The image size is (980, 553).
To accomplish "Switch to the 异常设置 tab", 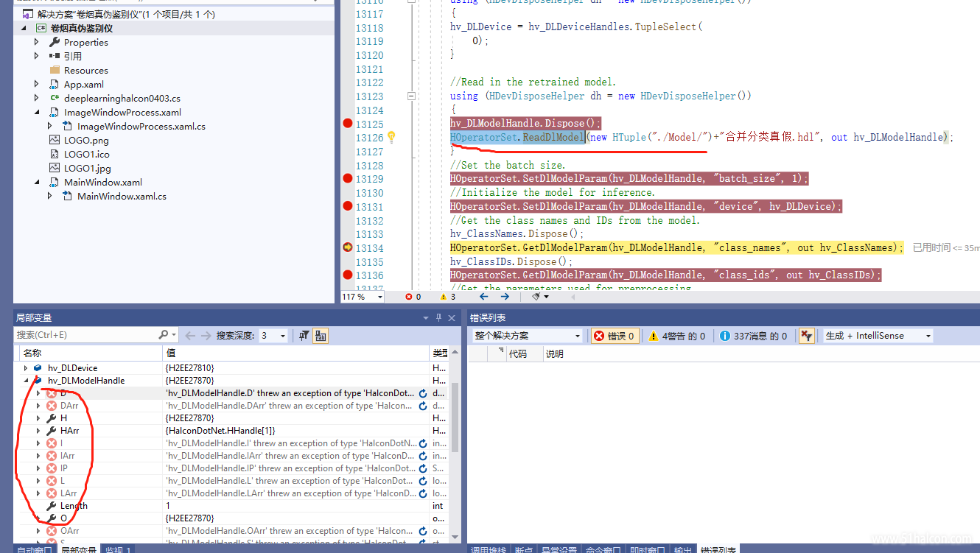I will click(559, 549).
